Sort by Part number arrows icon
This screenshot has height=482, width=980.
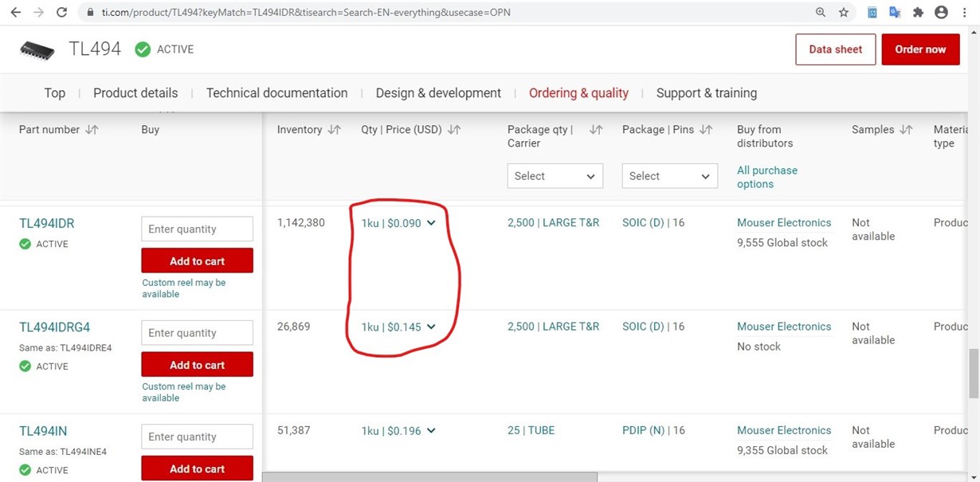click(92, 129)
